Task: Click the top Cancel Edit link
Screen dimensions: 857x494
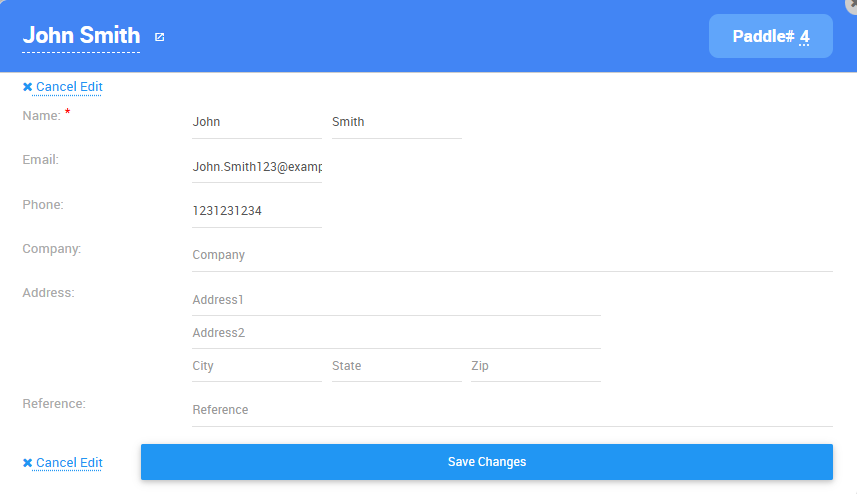Action: click(x=68, y=87)
